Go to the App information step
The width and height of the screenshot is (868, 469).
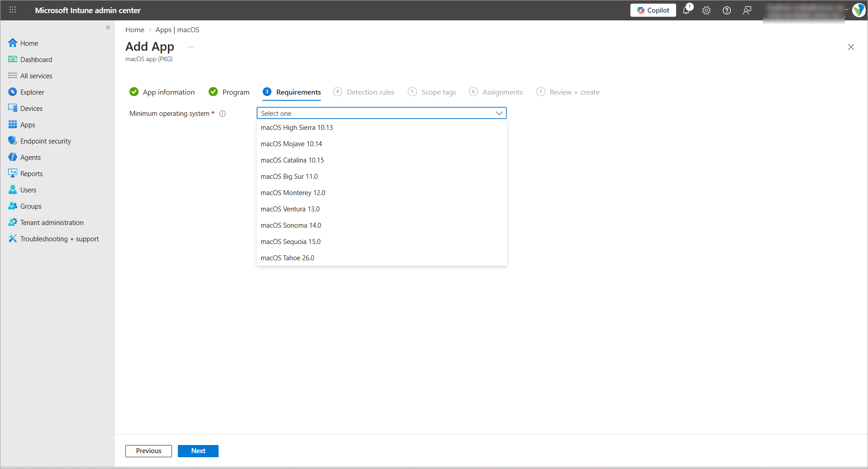point(162,92)
